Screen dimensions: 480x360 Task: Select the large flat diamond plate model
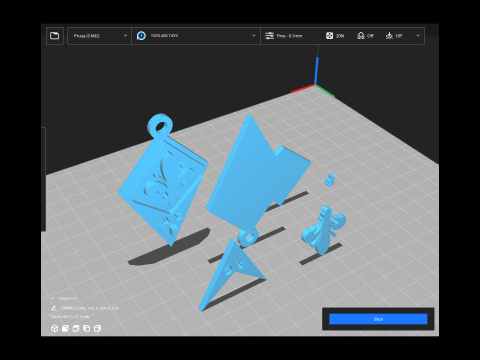(247, 177)
